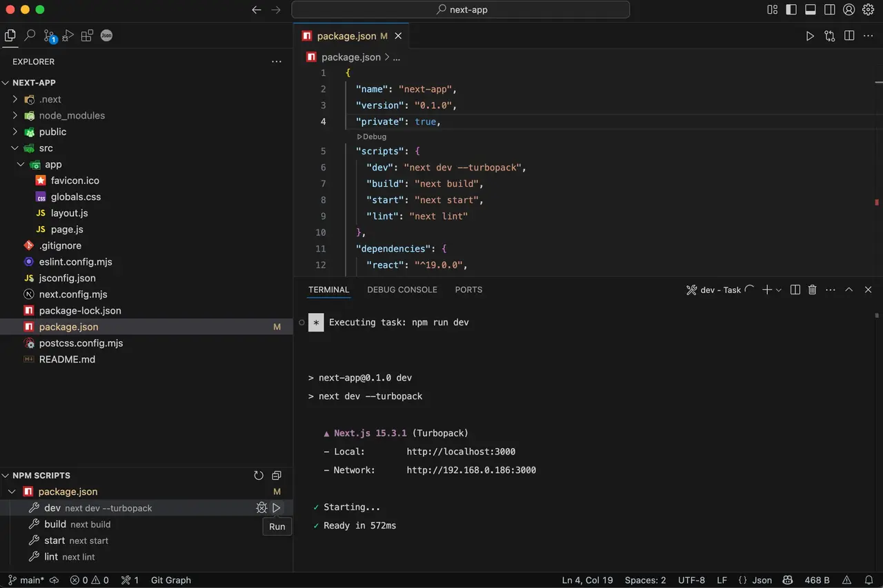Collapse package.json in NPM Scripts
Screen dimensions: 883x588
[x=12, y=492]
